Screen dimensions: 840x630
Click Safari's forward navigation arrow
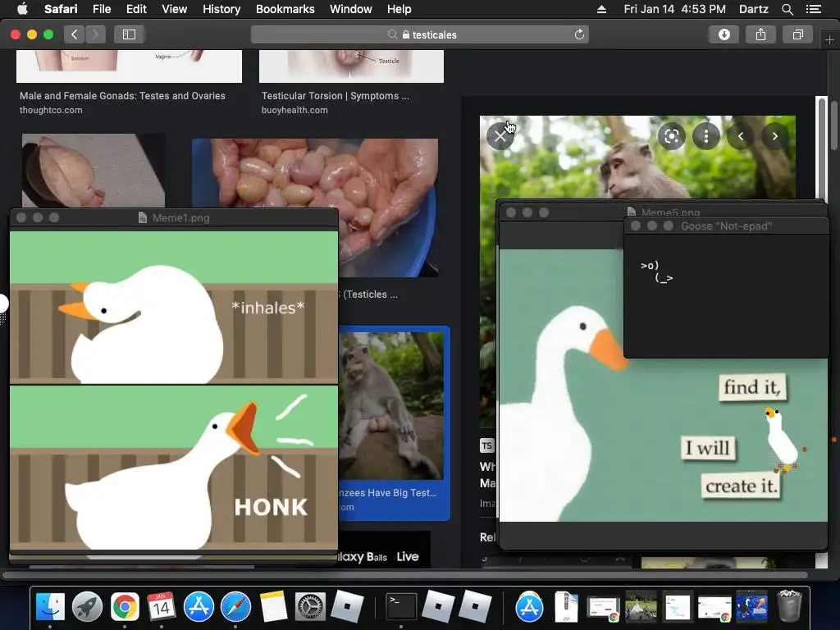tap(95, 34)
